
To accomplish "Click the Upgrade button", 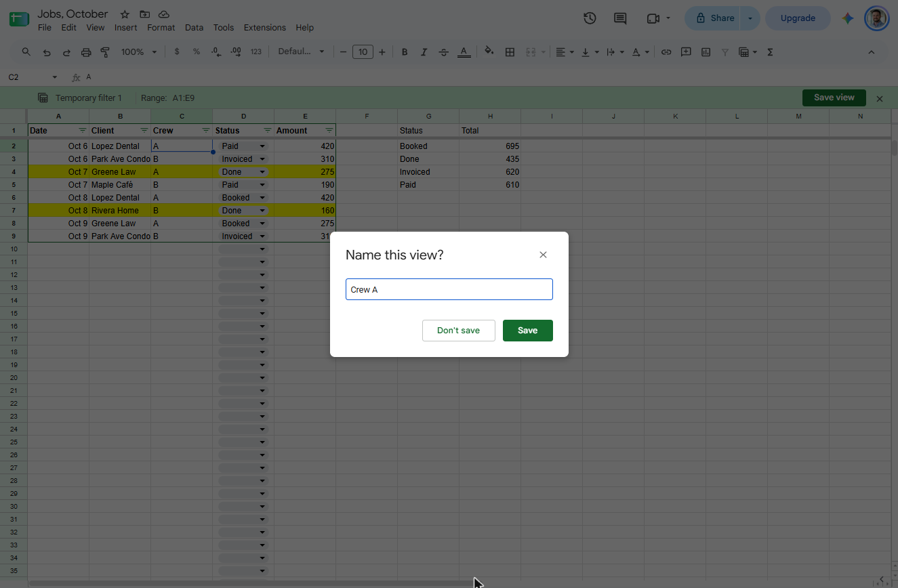I will pos(798,18).
